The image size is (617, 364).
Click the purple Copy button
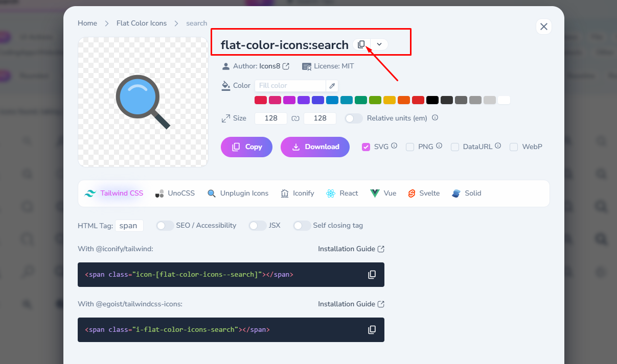point(246,147)
